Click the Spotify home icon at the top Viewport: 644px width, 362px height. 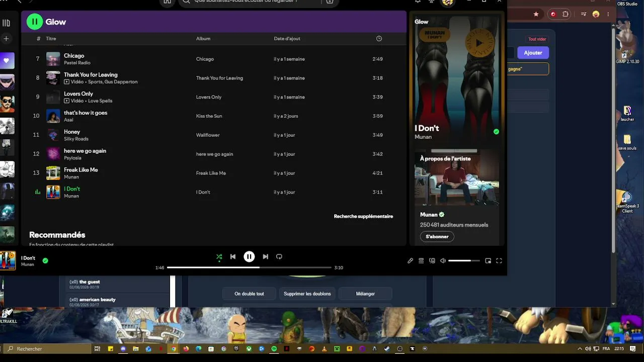(x=168, y=2)
